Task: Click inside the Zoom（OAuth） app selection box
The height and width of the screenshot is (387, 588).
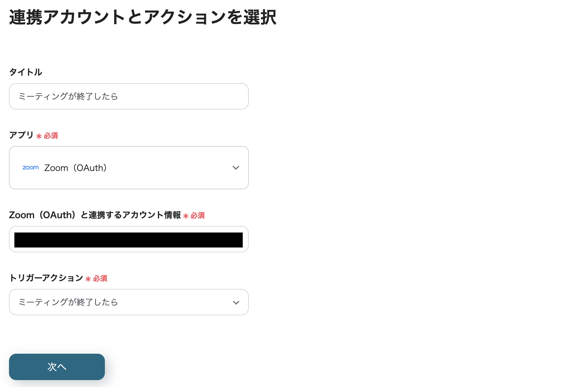Action: click(x=129, y=167)
